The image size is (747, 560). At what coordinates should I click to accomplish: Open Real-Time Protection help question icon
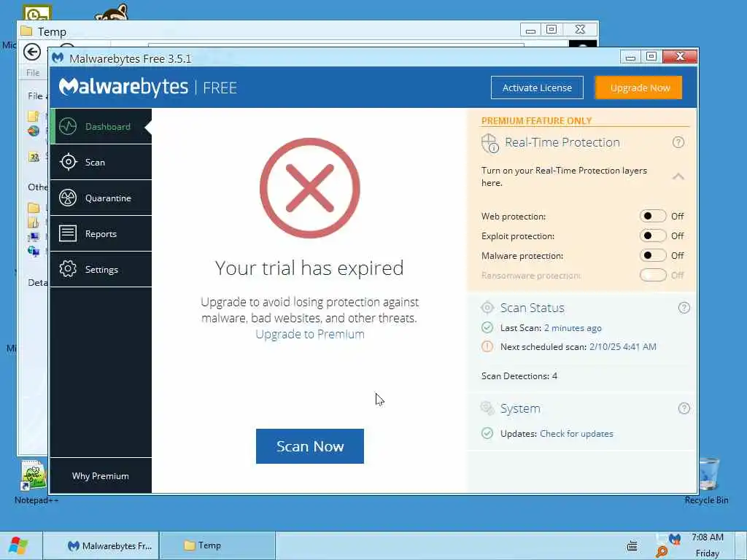[x=678, y=142]
